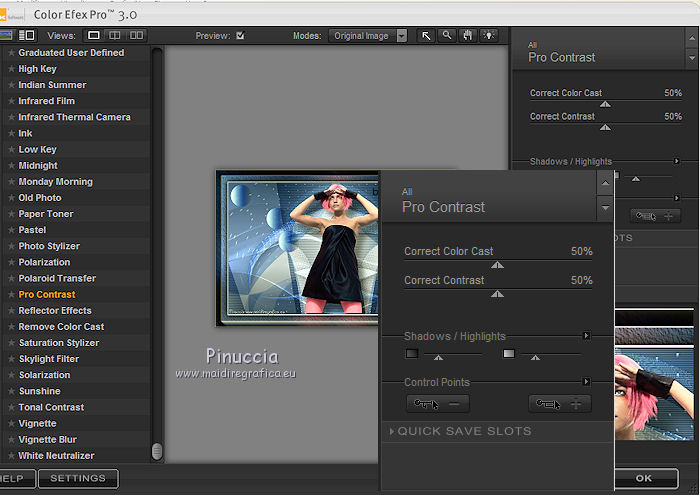700x495 pixels.
Task: Choose the Infrared Thermal Camera filter
Action: 74,117
